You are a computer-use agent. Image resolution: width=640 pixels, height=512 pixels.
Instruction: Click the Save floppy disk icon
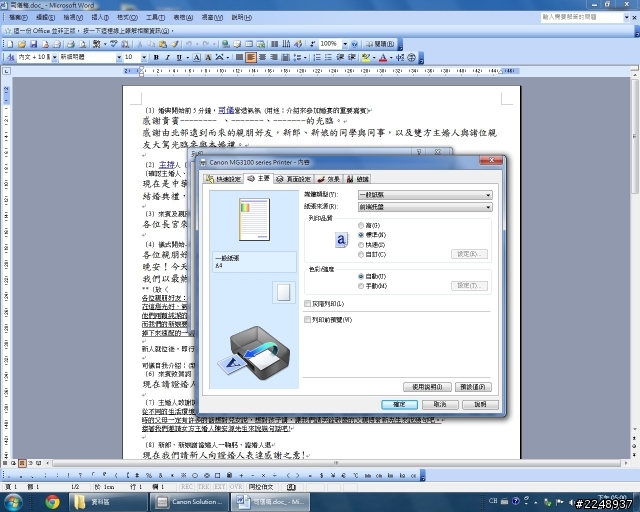click(33, 44)
